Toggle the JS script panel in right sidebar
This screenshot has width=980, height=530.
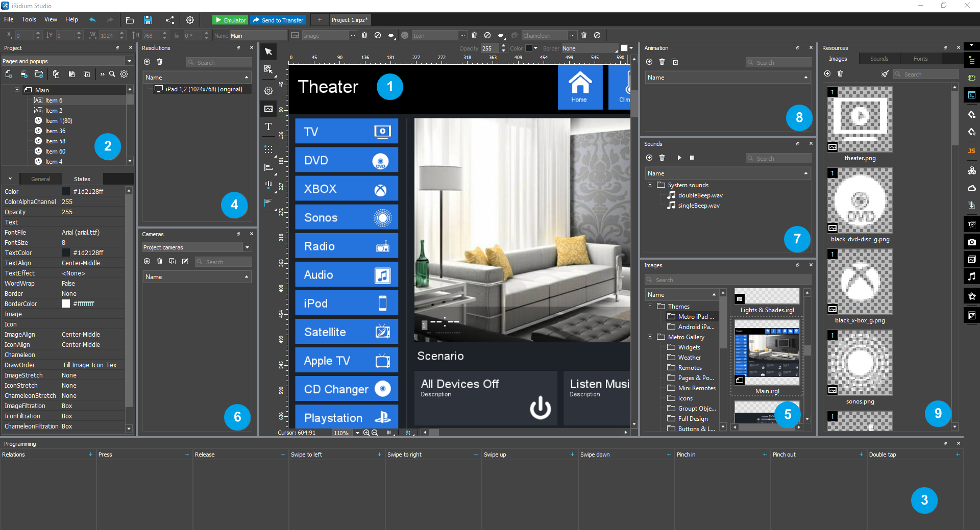click(x=971, y=151)
